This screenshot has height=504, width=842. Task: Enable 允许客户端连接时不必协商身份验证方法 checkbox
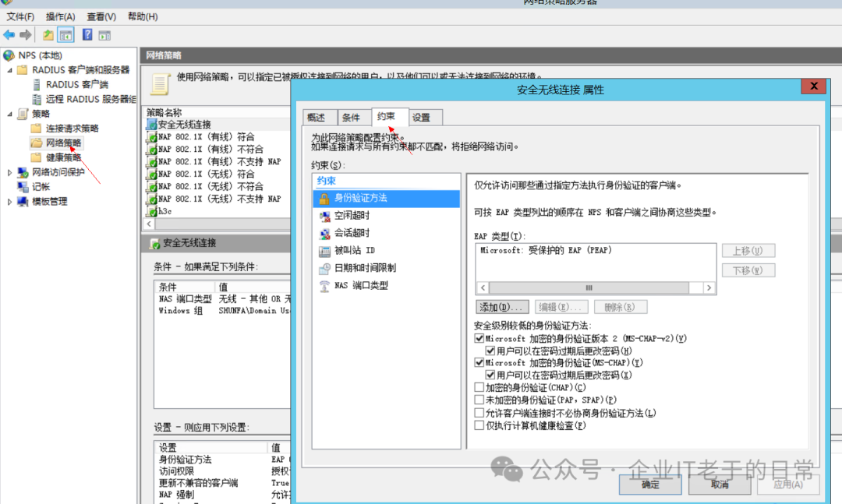click(x=479, y=413)
